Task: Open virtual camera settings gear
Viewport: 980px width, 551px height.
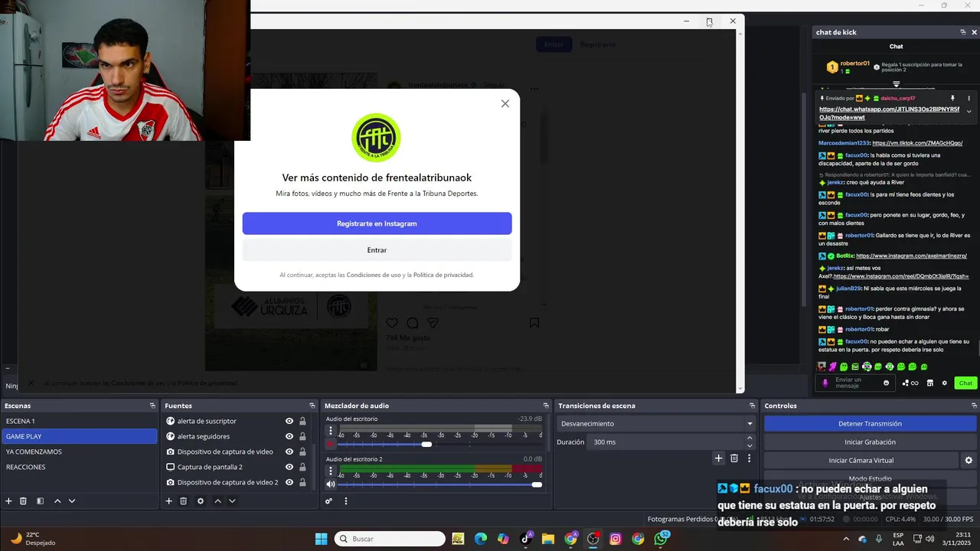Action: (x=969, y=460)
